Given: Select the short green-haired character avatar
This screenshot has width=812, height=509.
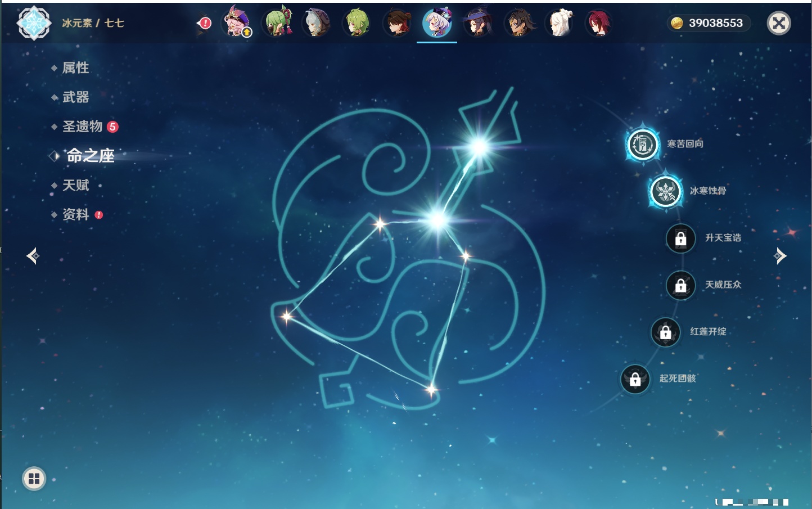Looking at the screenshot, I should tap(357, 22).
